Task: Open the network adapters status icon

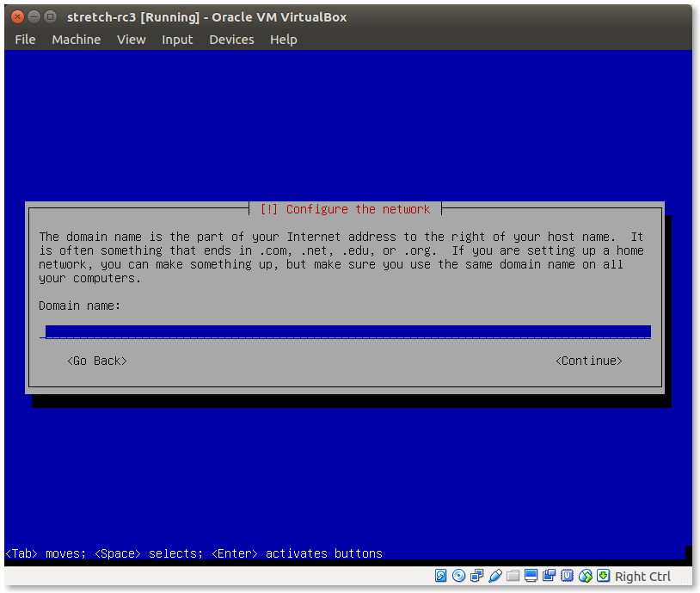Action: coord(476,576)
